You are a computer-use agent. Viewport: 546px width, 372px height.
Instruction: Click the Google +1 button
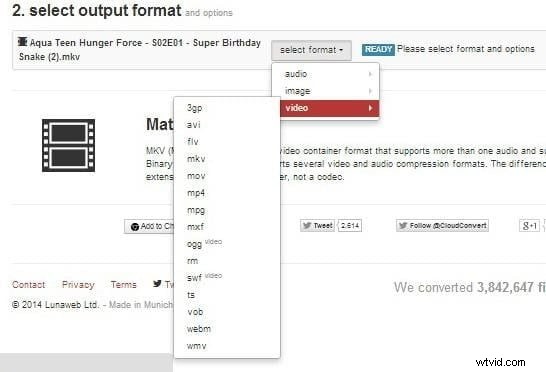(529, 226)
